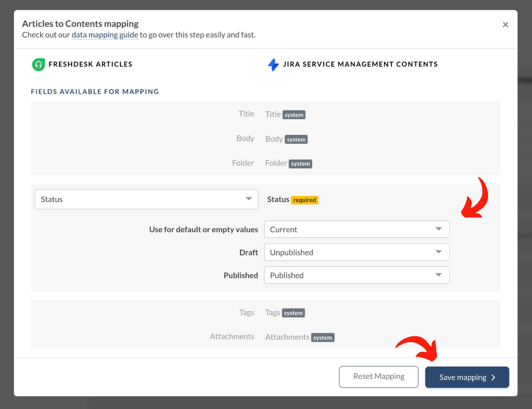Click the Articles to Contents mapping title
532x409 pixels.
[80, 24]
